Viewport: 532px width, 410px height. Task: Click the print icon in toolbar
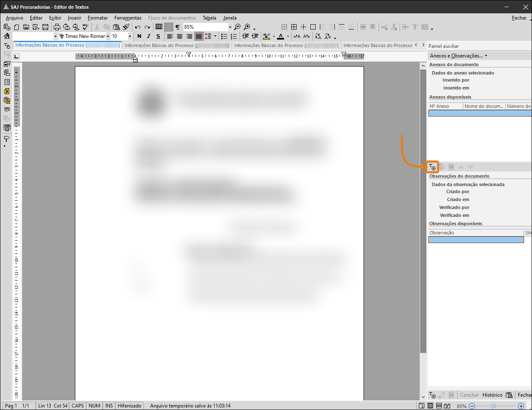click(57, 27)
